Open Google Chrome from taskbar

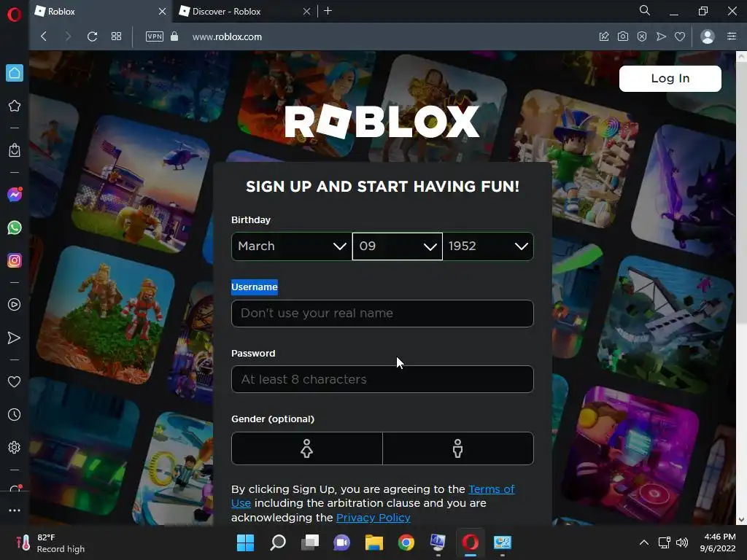coord(406,542)
